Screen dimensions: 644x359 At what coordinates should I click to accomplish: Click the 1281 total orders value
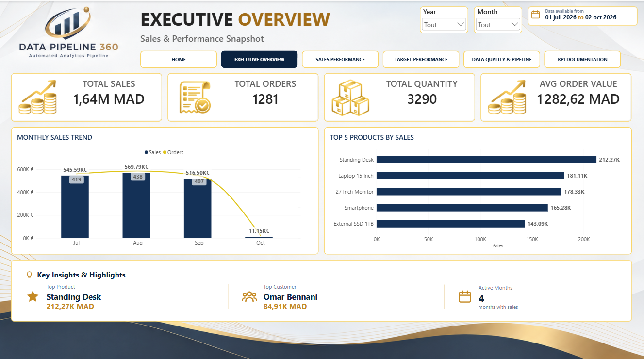265,99
